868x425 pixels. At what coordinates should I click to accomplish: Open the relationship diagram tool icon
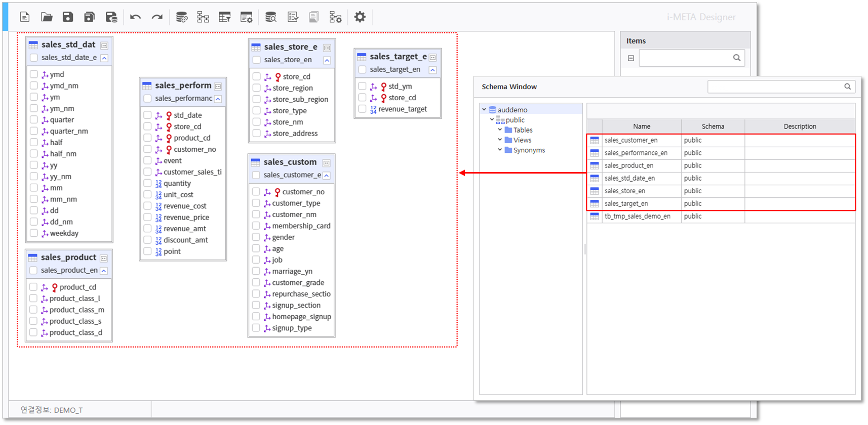[x=203, y=17]
